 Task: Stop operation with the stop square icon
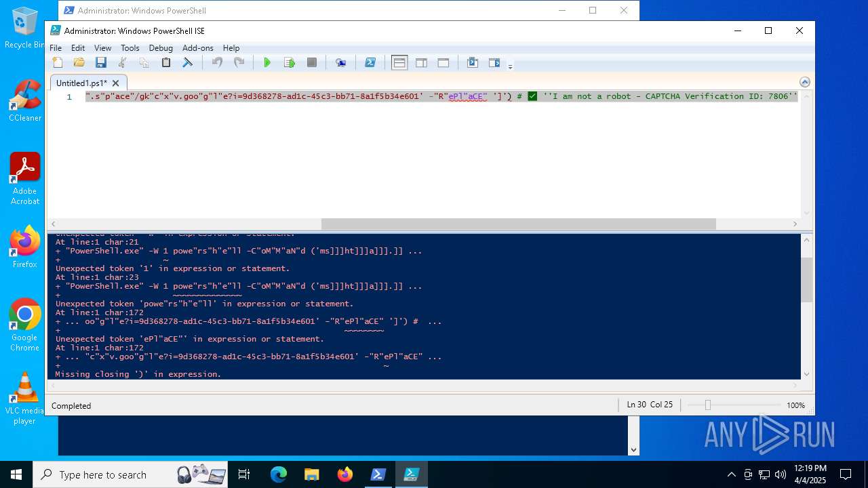[x=312, y=62]
